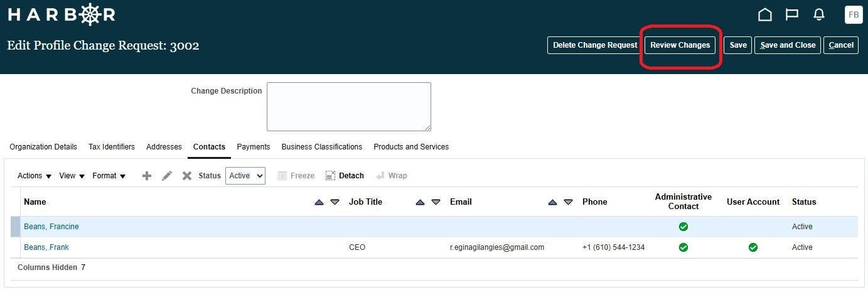Click Frank's User Account checkmark
The width and height of the screenshot is (868, 302).
point(753,247)
